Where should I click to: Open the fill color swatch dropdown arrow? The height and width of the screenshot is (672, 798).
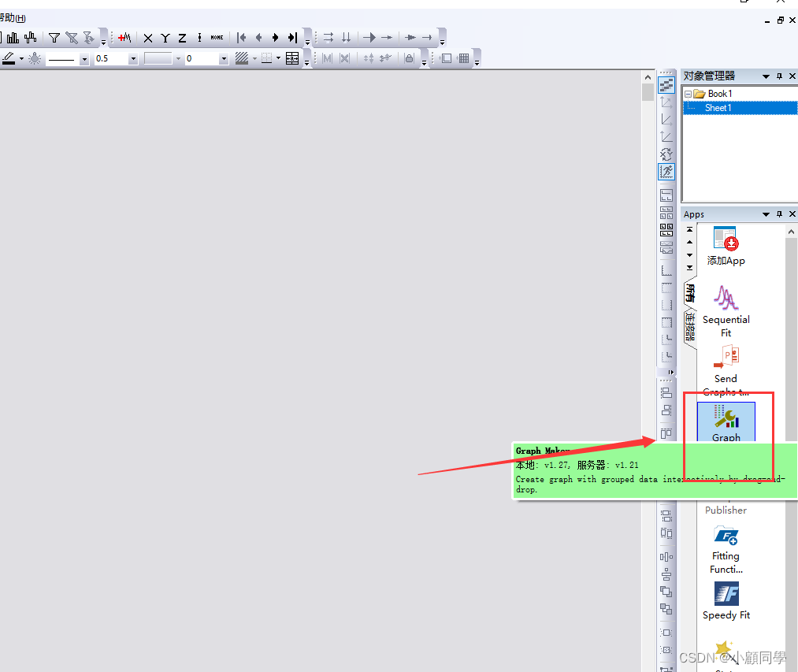(178, 58)
